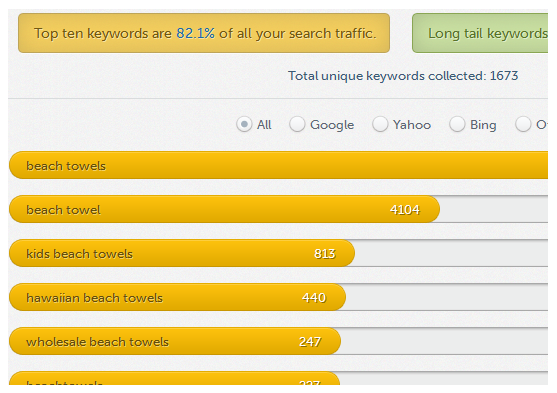This screenshot has width=557, height=393.
Task: Click the green Long tail keywords banner
Action: (480, 33)
